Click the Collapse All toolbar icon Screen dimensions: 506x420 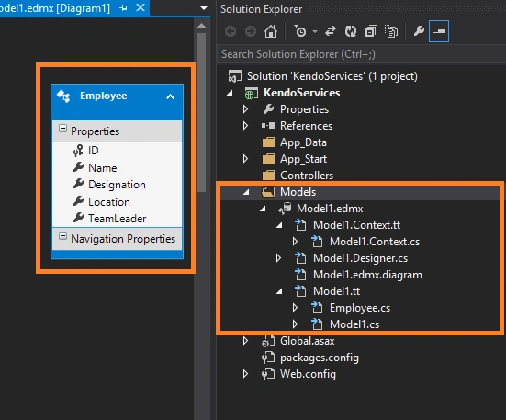371,31
